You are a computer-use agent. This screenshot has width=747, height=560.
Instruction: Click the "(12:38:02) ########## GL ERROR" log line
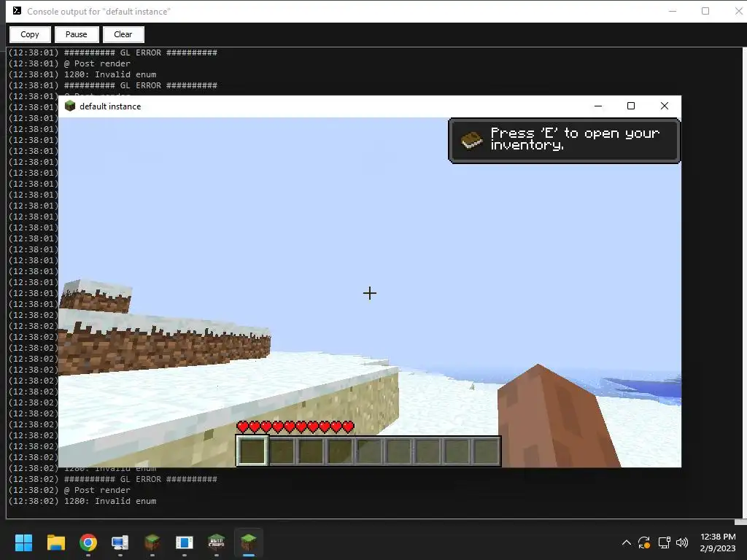(x=113, y=479)
